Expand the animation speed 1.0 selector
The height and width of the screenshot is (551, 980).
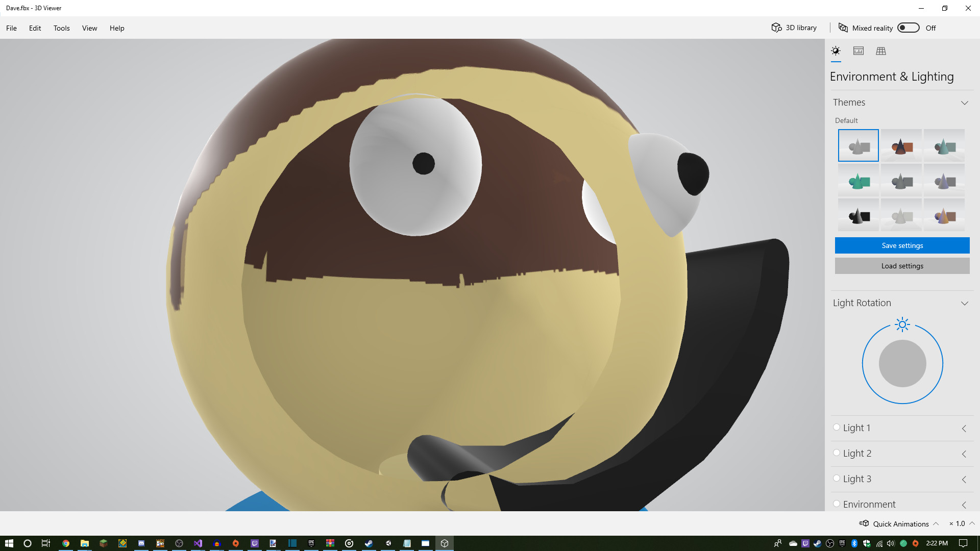tap(972, 523)
